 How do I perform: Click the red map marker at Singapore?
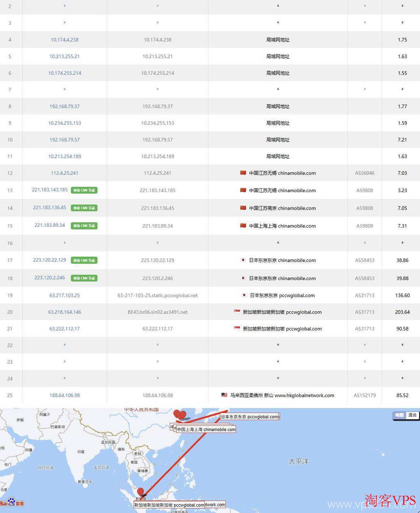[141, 492]
